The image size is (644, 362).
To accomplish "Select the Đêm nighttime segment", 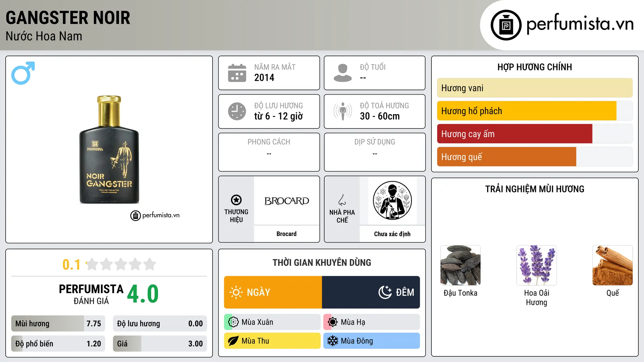I will (x=371, y=292).
